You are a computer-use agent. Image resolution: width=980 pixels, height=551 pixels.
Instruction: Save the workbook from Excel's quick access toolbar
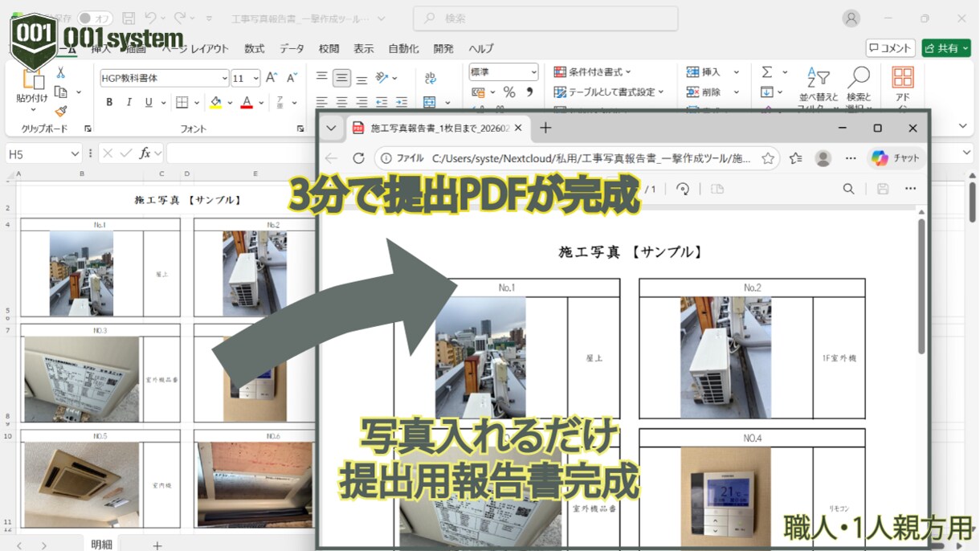(129, 18)
